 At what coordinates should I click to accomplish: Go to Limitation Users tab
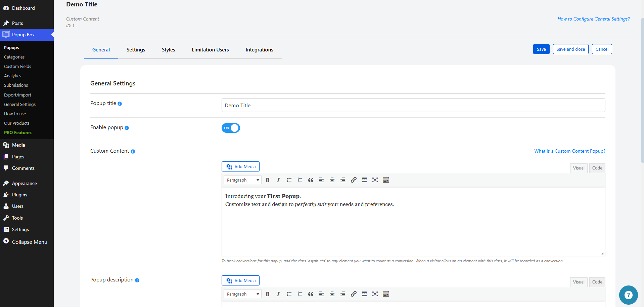tap(210, 50)
